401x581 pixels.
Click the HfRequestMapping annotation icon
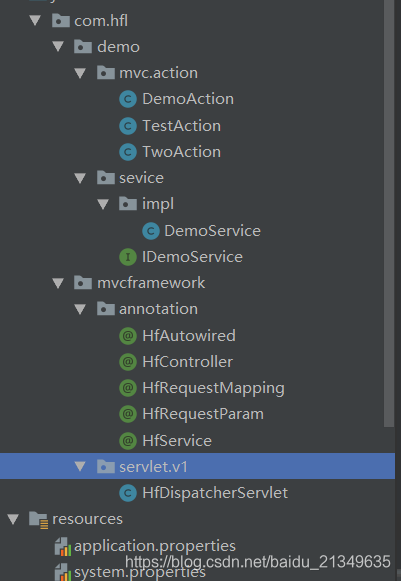point(128,388)
